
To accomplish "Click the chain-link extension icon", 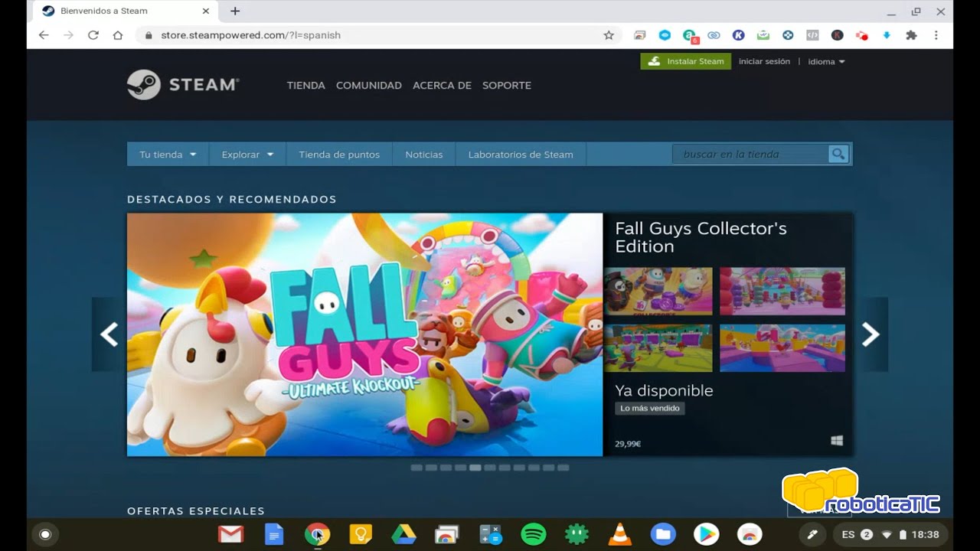I will coord(714,35).
